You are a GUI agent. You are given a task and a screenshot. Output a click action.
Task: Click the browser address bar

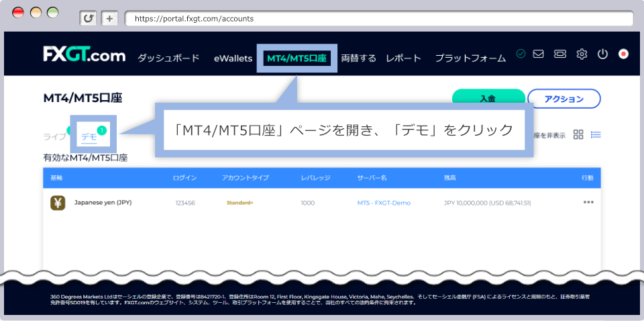378,19
